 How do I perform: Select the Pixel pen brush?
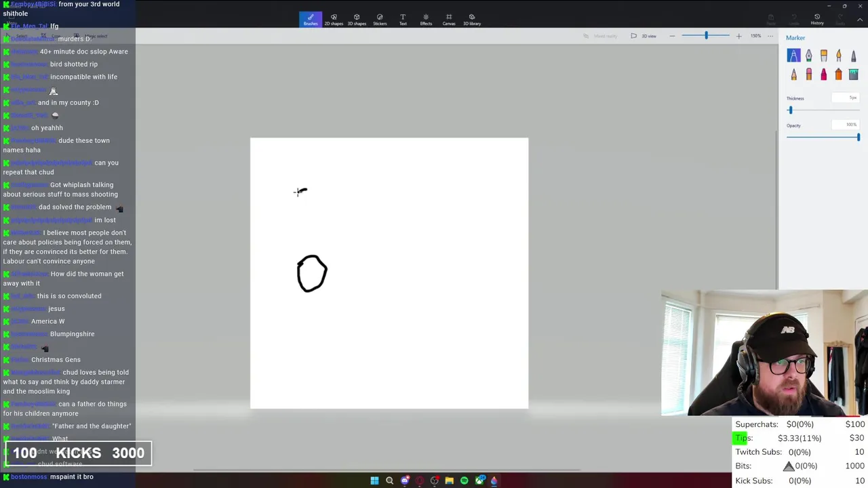(854, 56)
